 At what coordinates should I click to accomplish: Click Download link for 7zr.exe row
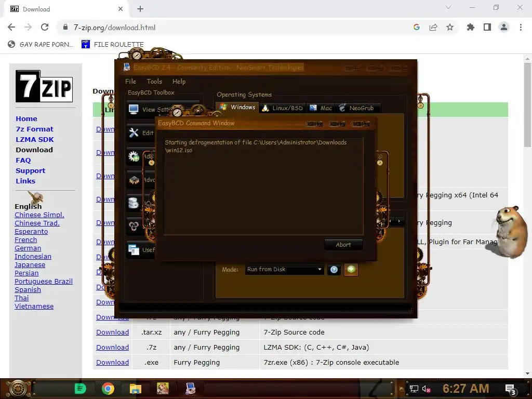point(112,362)
